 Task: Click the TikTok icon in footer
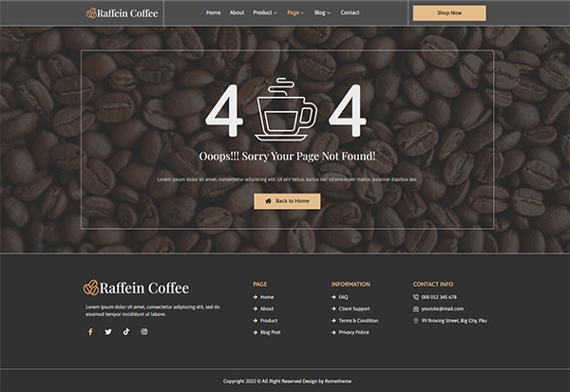click(126, 332)
